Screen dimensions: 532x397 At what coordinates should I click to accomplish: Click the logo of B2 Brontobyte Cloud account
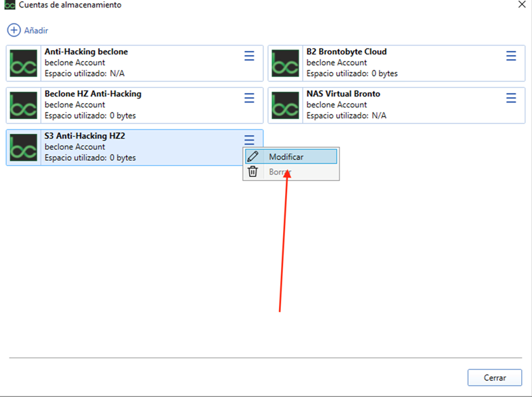pyautogui.click(x=285, y=63)
